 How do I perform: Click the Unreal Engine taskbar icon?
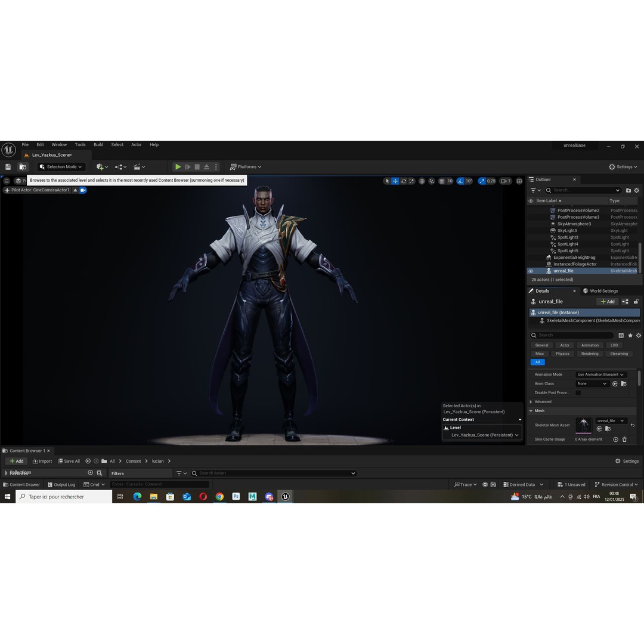click(x=286, y=497)
